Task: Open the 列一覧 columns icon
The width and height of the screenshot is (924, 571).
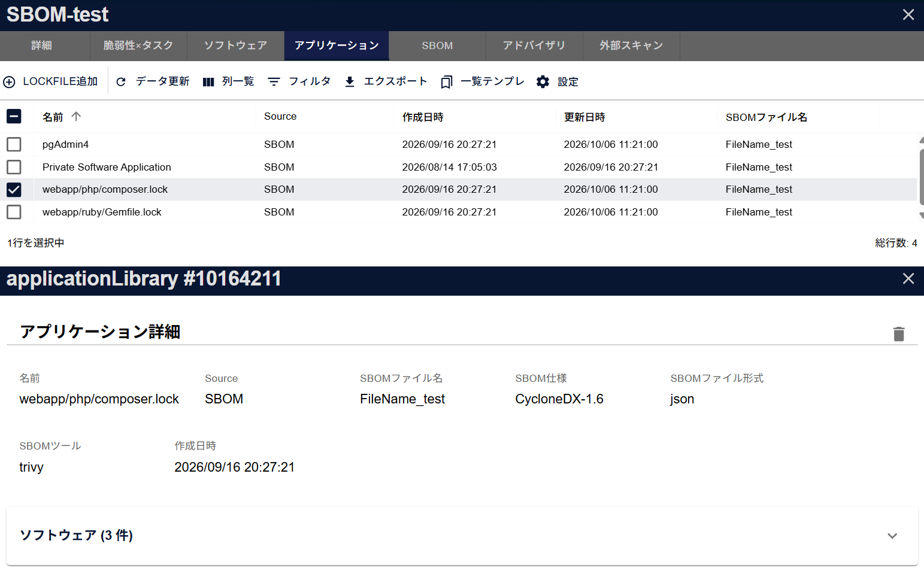Action: tap(208, 82)
